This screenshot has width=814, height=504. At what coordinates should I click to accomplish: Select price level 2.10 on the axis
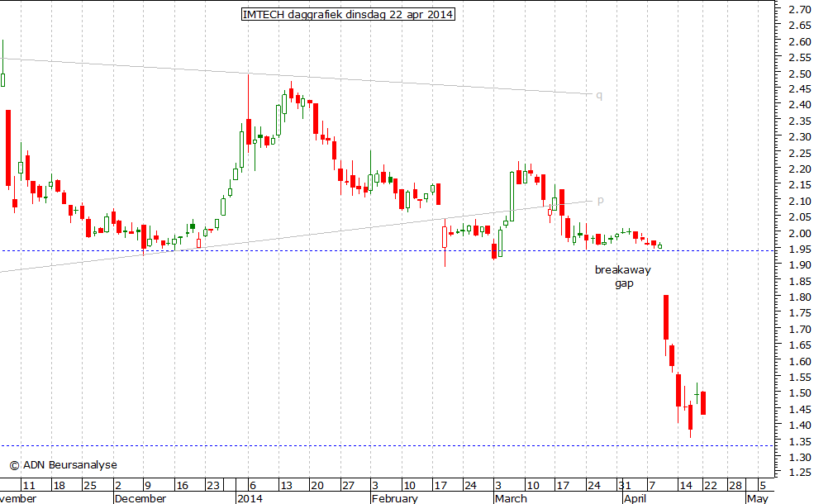pos(799,201)
